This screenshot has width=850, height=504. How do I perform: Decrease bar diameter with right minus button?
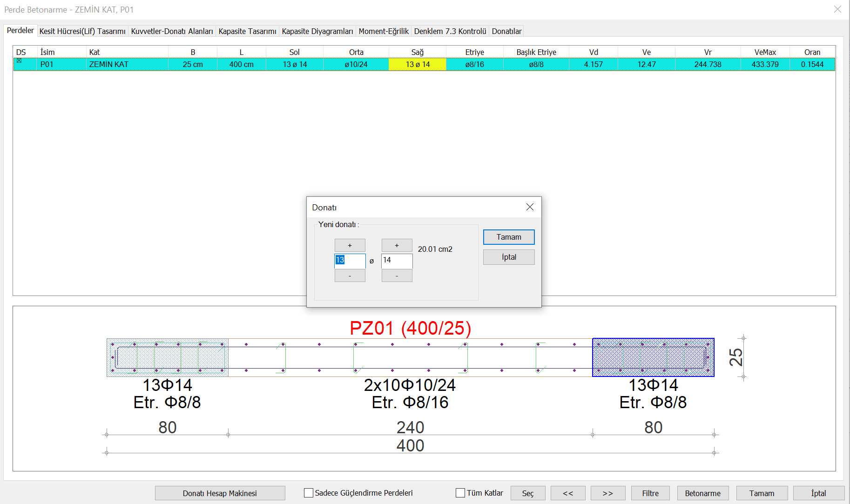point(397,276)
